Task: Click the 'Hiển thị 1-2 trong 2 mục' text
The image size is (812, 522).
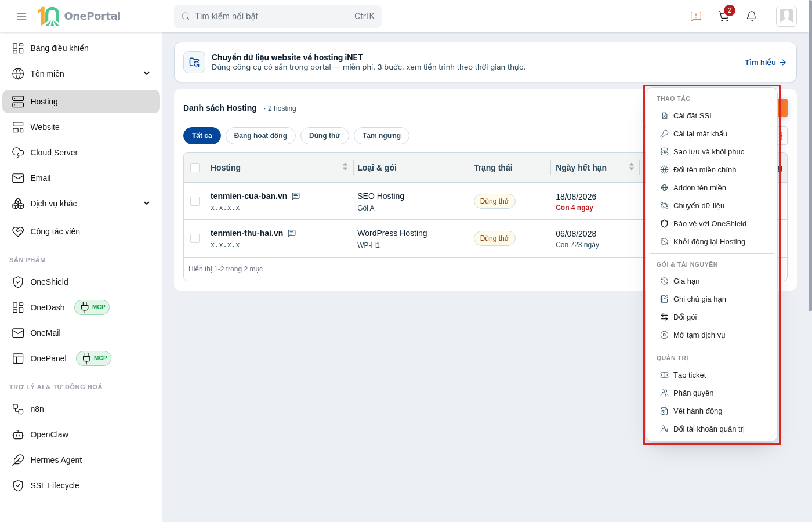Action: [x=226, y=269]
